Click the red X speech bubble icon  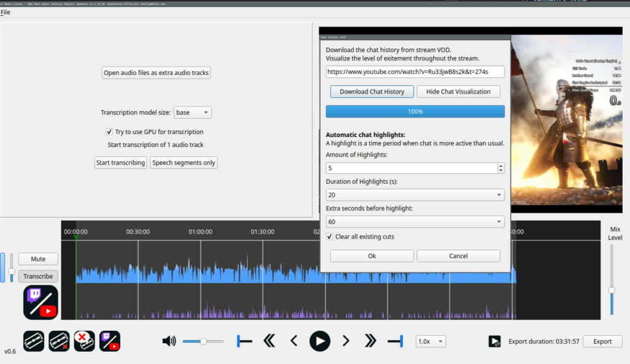[84, 341]
